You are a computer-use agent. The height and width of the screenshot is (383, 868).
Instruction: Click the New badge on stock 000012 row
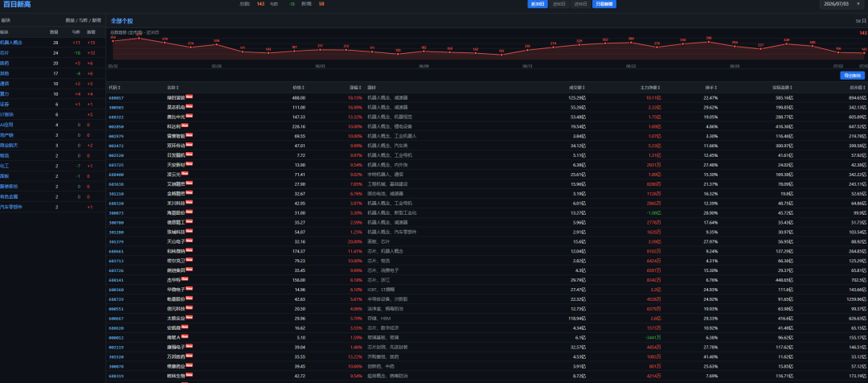pos(186,336)
